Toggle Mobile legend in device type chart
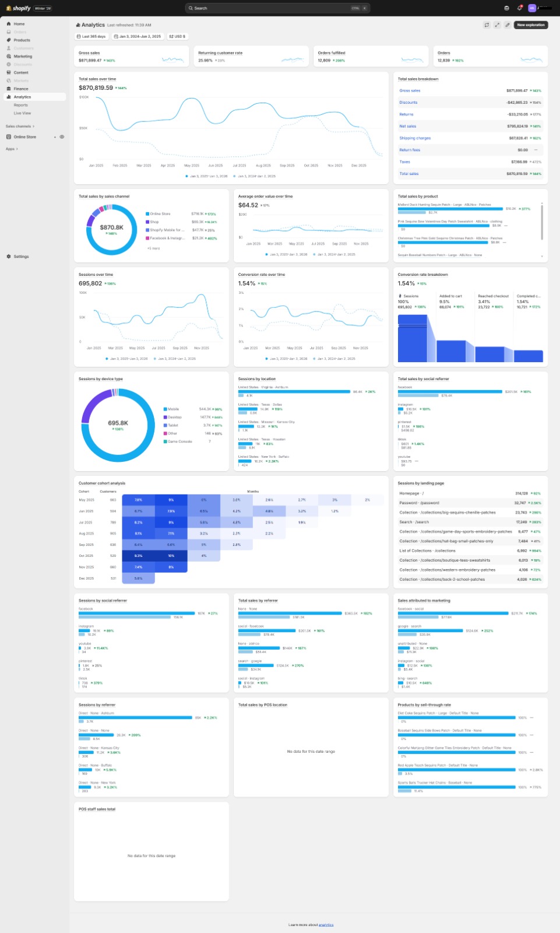The width and height of the screenshot is (560, 933). (x=172, y=409)
